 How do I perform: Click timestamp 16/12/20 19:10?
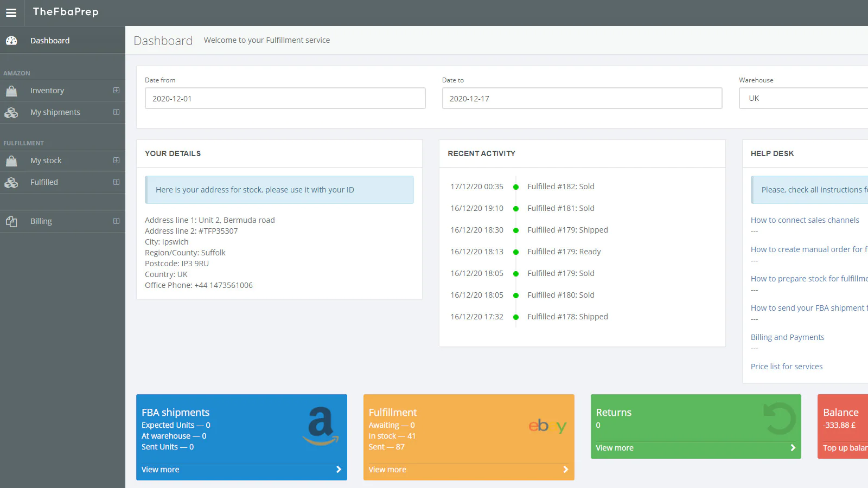[x=477, y=208]
